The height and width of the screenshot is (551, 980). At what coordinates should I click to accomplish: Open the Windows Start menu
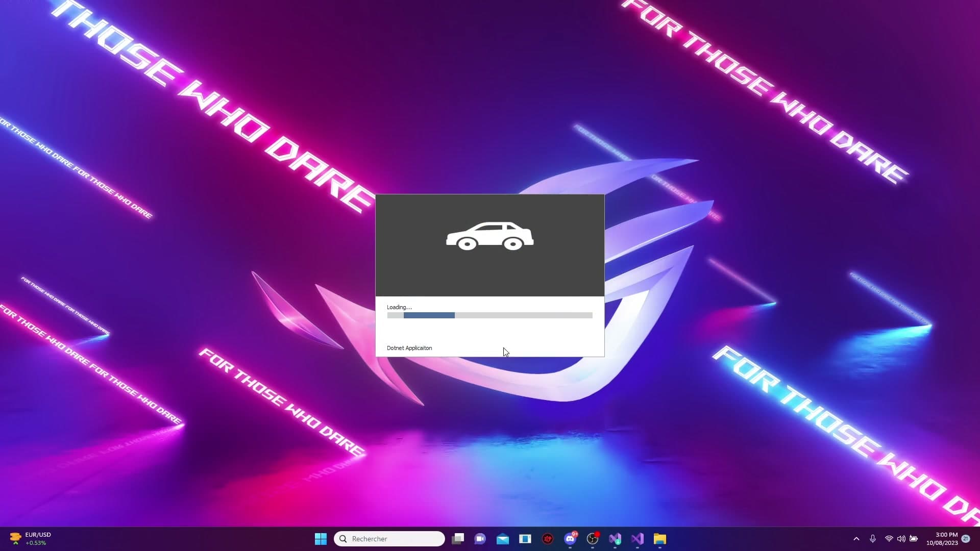click(321, 539)
